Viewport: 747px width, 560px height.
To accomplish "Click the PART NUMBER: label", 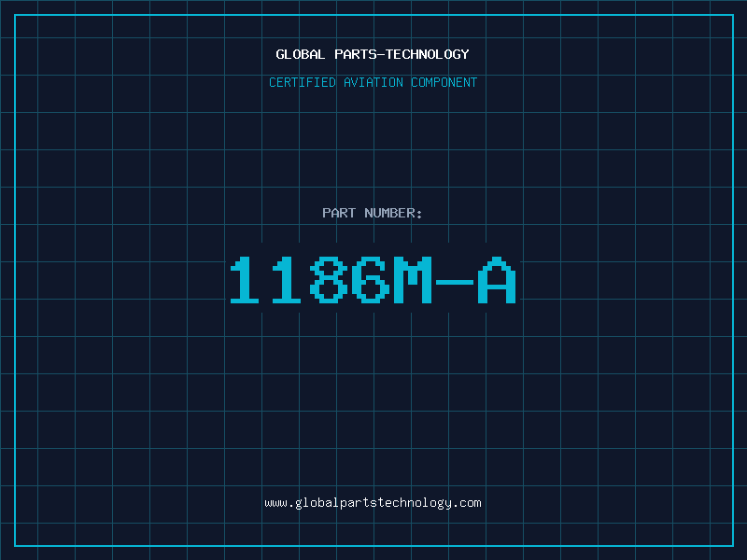I will coord(373,213).
